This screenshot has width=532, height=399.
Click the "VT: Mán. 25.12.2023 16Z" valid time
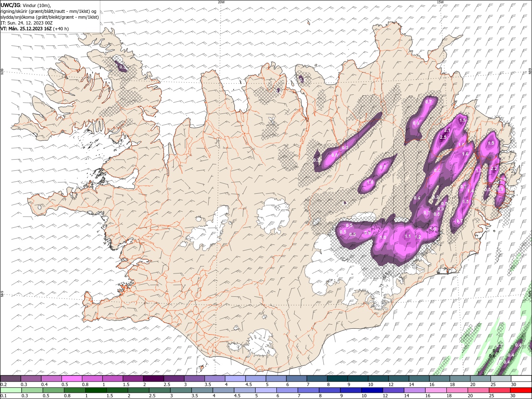coord(26,29)
